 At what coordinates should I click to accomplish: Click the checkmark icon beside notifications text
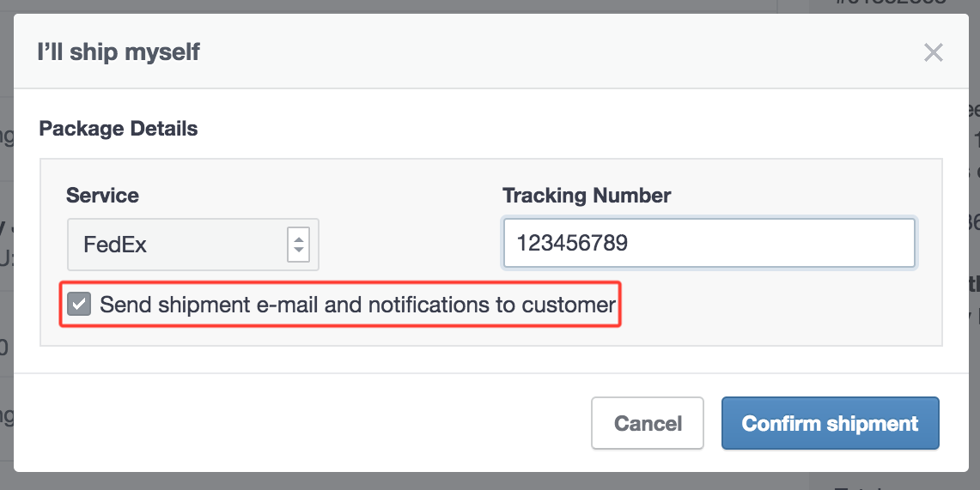(80, 304)
